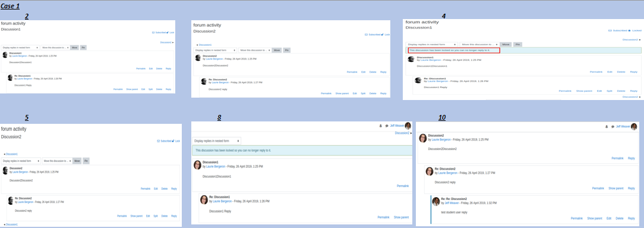The image size is (644, 228).
Task: Open Jeff Weaver's avatar menu in screenshot 8
Action: (x=408, y=126)
